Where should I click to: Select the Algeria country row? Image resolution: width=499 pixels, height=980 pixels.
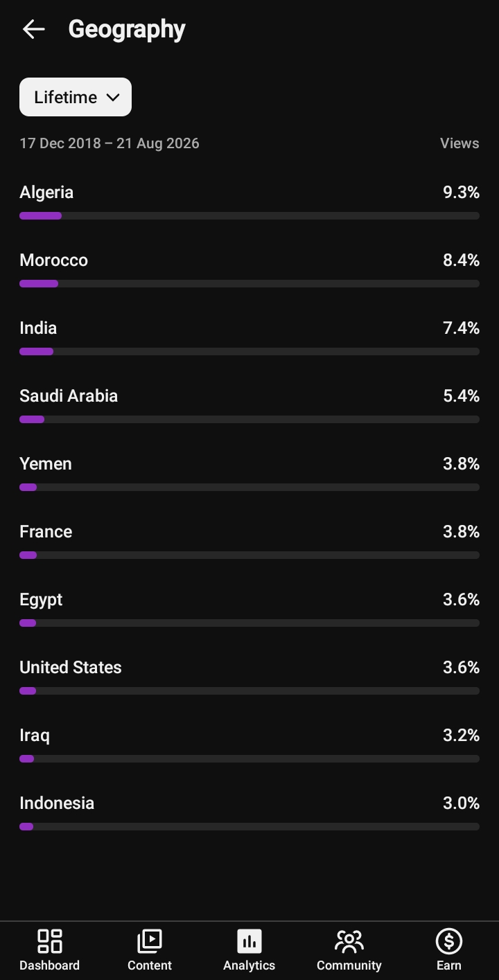click(249, 202)
